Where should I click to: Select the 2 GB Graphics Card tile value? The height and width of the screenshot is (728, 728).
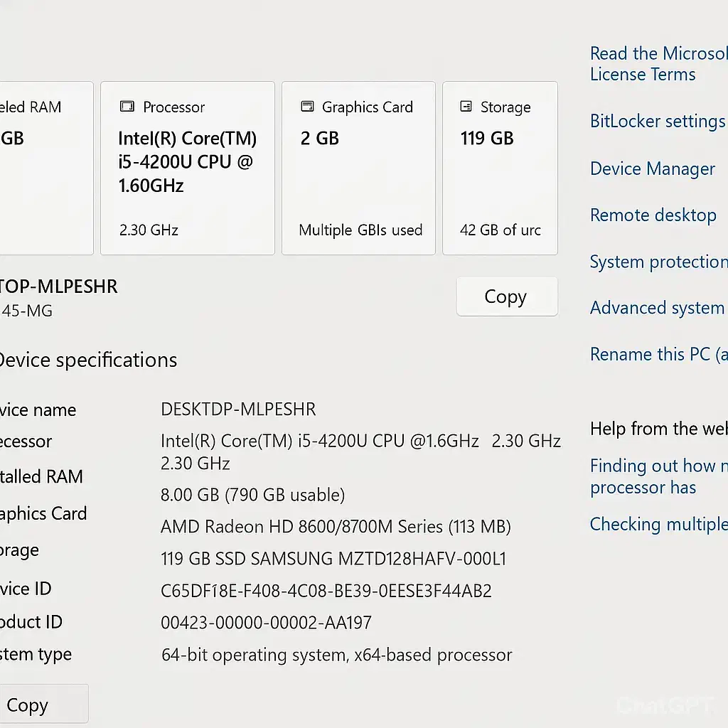click(320, 138)
